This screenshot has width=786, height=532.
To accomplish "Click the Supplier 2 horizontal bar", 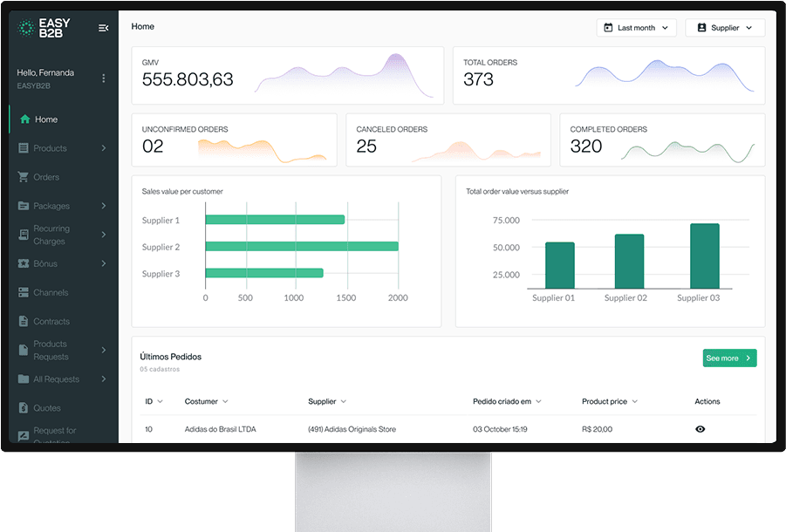I will pos(302,247).
